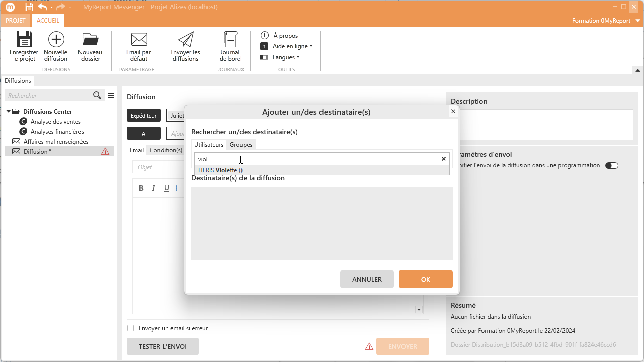The image size is (644, 362).
Task: Create a Nouvelle diffusion
Action: click(56, 40)
